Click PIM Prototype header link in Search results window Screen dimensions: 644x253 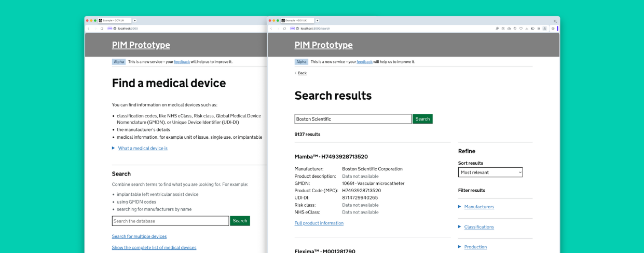point(324,45)
